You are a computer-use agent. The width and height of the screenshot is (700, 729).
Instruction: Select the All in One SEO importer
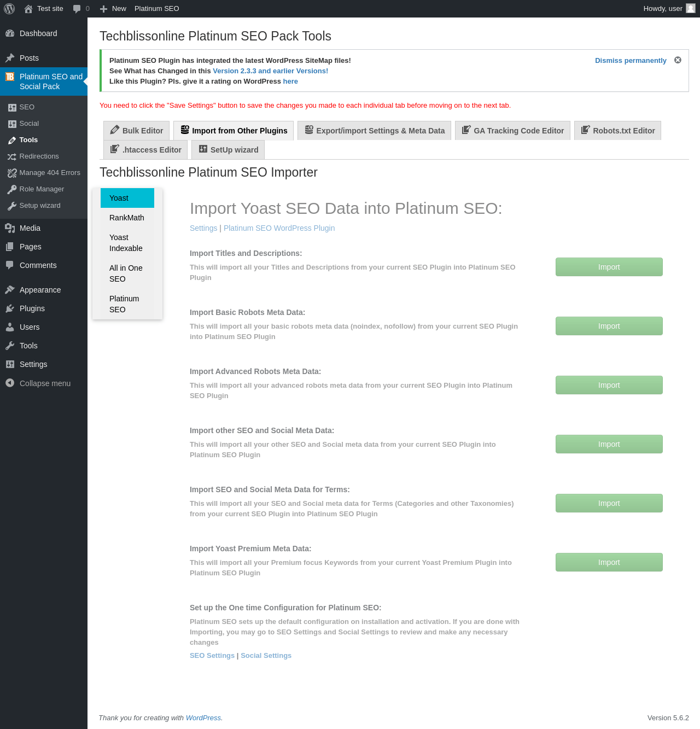coord(126,273)
